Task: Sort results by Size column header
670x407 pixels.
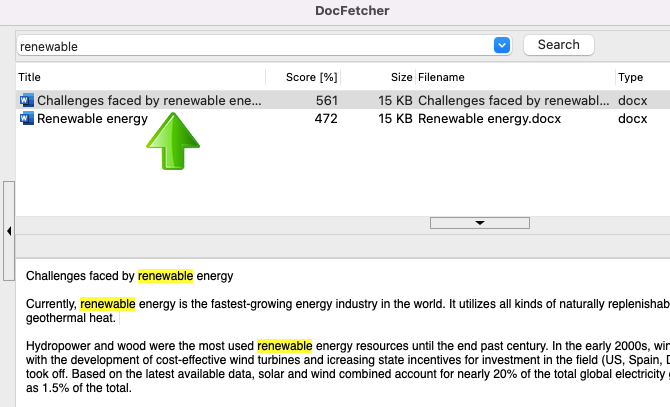Action: click(x=401, y=77)
